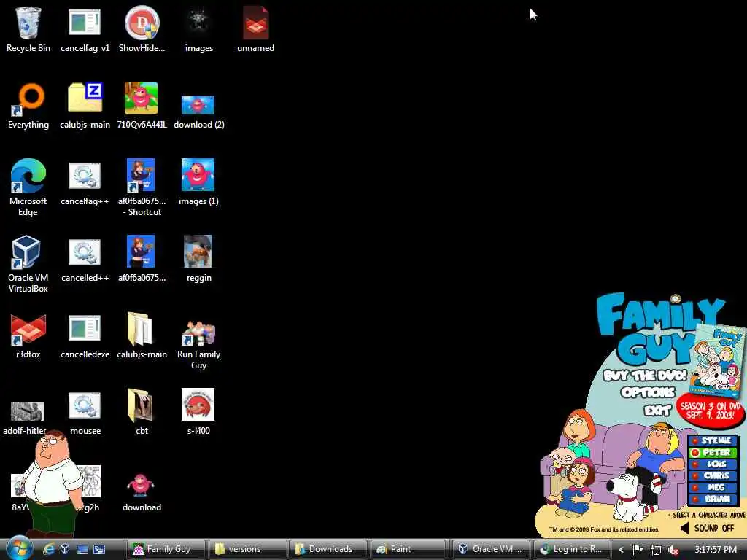Open the network tray icon
The image size is (747, 560).
(x=656, y=550)
